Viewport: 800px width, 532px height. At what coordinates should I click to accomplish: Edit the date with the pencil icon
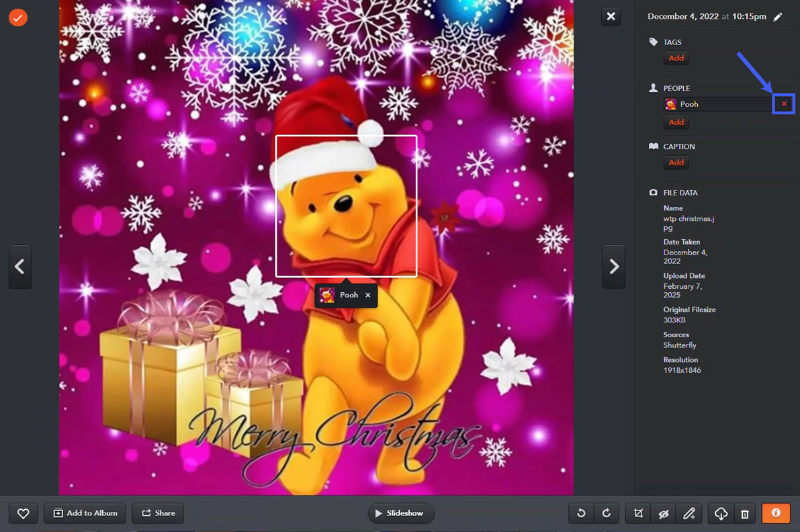(778, 16)
